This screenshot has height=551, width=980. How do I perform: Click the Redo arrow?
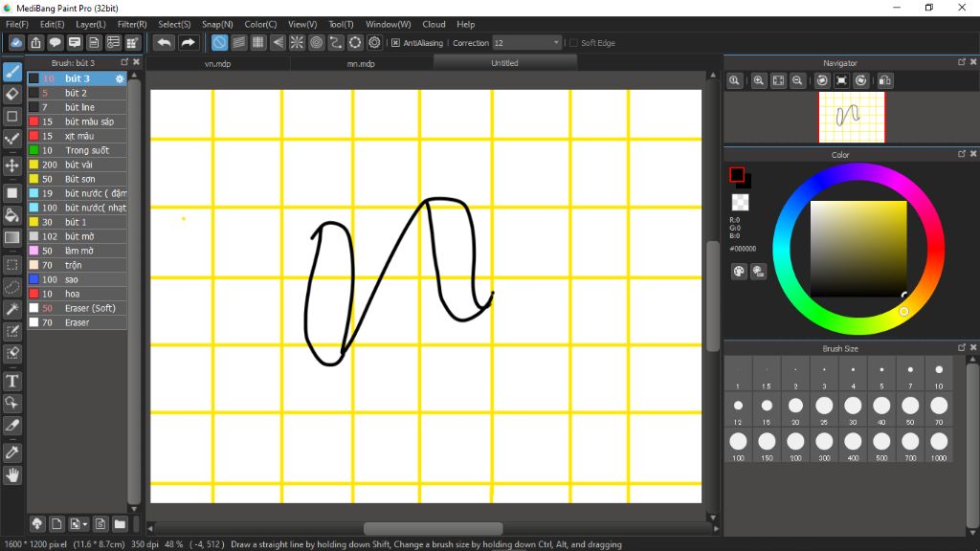(188, 42)
